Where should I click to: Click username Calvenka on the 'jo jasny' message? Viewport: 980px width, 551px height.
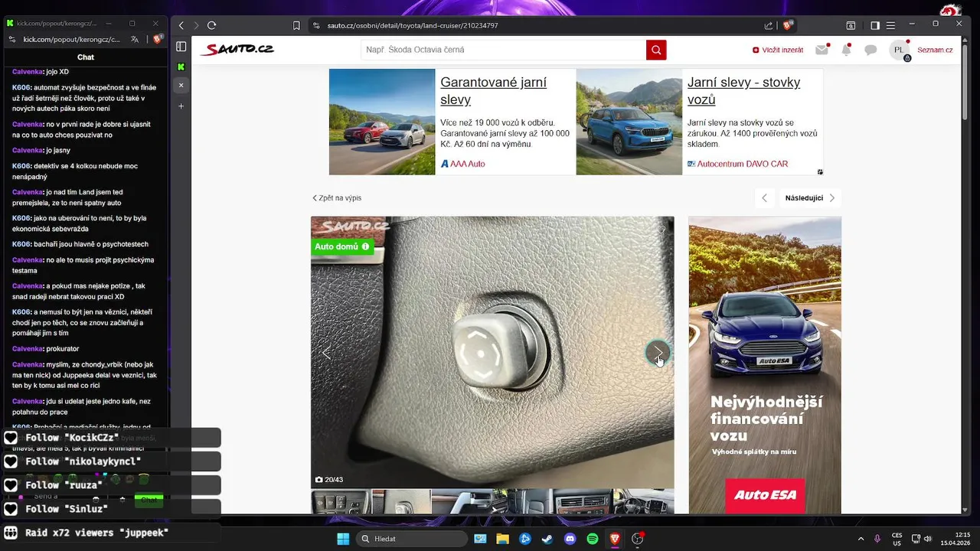point(28,150)
